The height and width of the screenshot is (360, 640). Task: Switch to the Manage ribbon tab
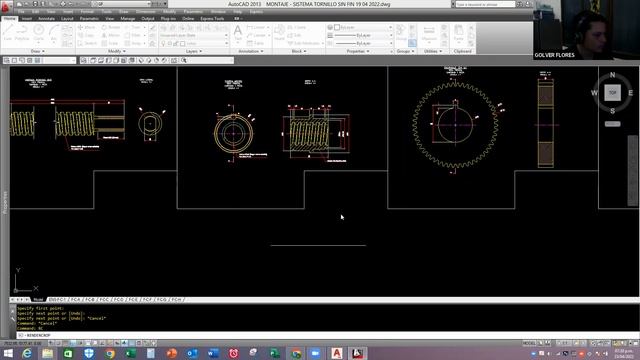(128, 19)
